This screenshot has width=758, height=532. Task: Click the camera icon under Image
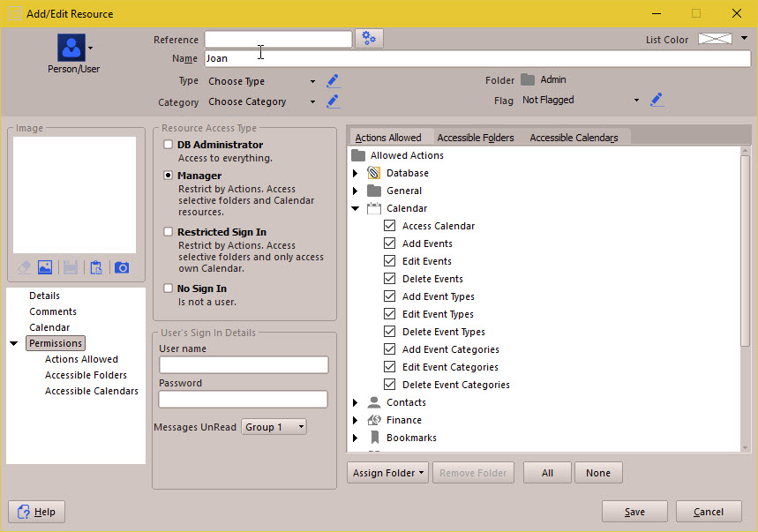[122, 267]
